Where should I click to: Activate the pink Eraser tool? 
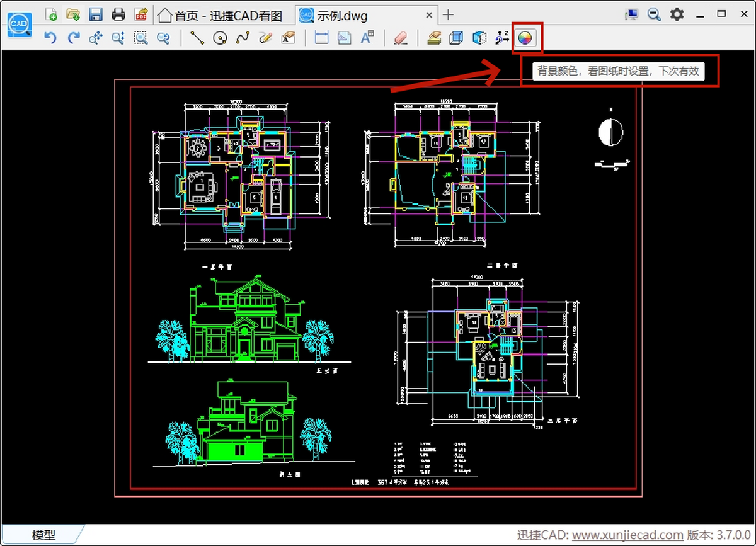(x=401, y=38)
